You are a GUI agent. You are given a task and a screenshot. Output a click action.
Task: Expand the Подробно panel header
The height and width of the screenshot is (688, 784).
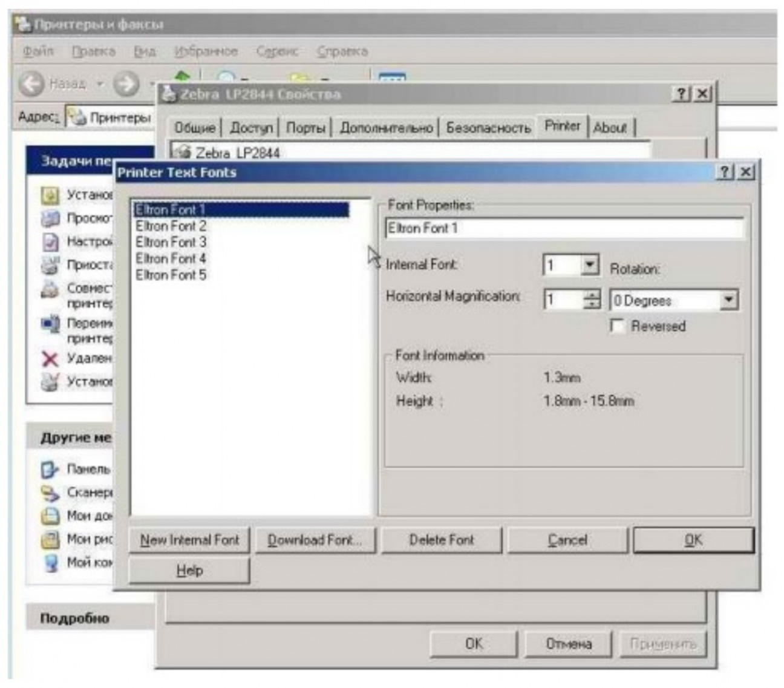[x=91, y=618]
